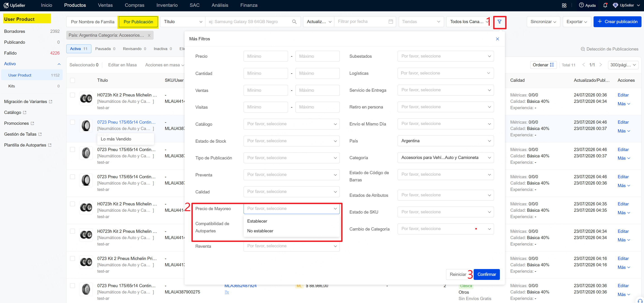Image resolution: width=644 pixels, height=303 pixels.
Task: Go to the next page arrow
Action: [x=600, y=65]
